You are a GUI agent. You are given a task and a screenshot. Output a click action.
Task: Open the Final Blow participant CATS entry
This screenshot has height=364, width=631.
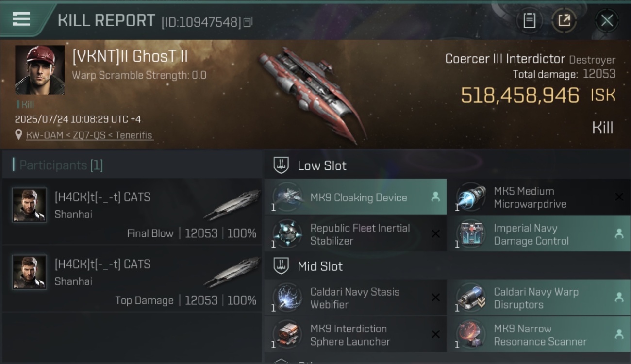point(132,212)
